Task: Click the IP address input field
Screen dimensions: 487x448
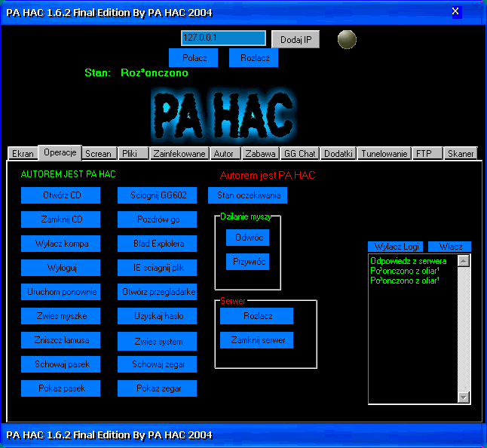Action: [223, 38]
